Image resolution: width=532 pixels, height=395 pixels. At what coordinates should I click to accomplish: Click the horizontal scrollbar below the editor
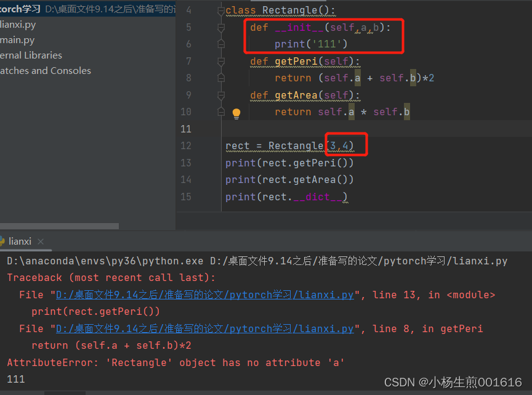click(59, 226)
